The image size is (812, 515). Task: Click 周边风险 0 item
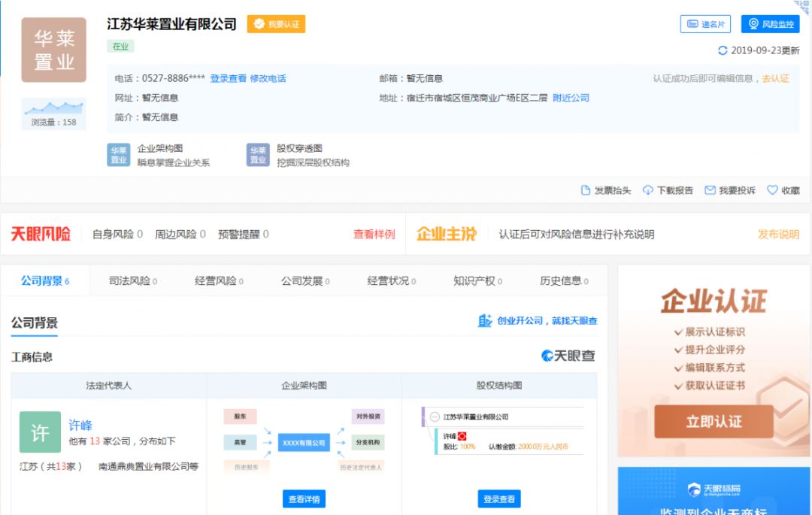pos(180,234)
